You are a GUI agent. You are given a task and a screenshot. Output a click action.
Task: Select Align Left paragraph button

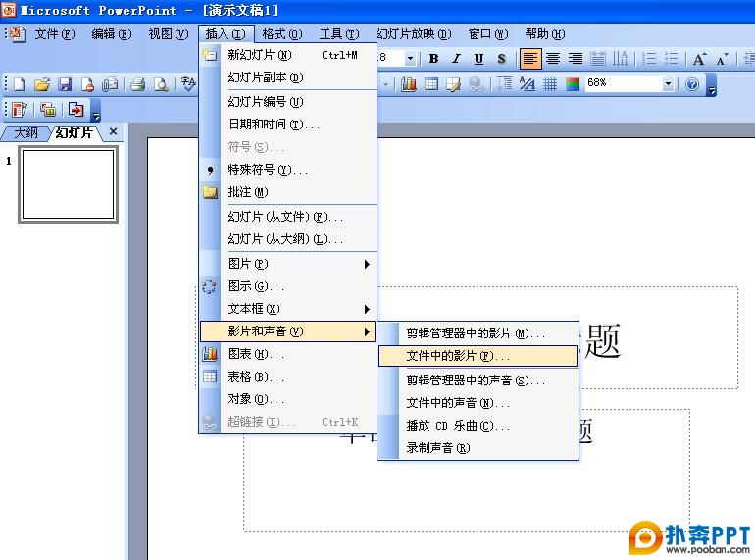530,59
